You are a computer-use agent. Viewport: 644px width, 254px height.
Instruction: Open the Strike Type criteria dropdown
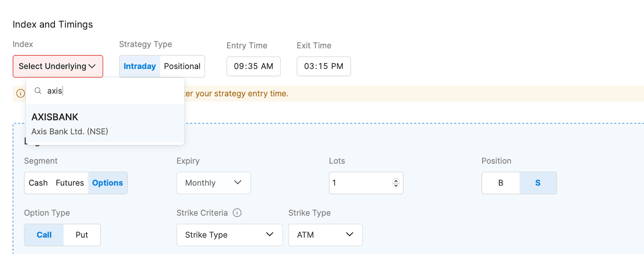pyautogui.click(x=229, y=235)
